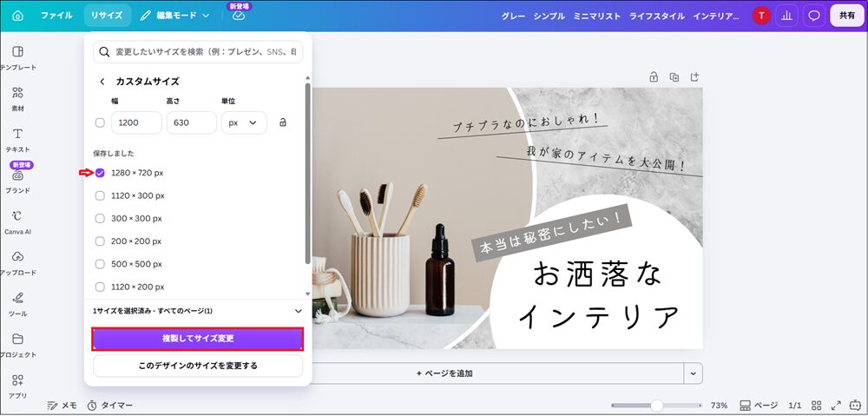
Task: Open the px unit dropdown
Action: [x=244, y=123]
